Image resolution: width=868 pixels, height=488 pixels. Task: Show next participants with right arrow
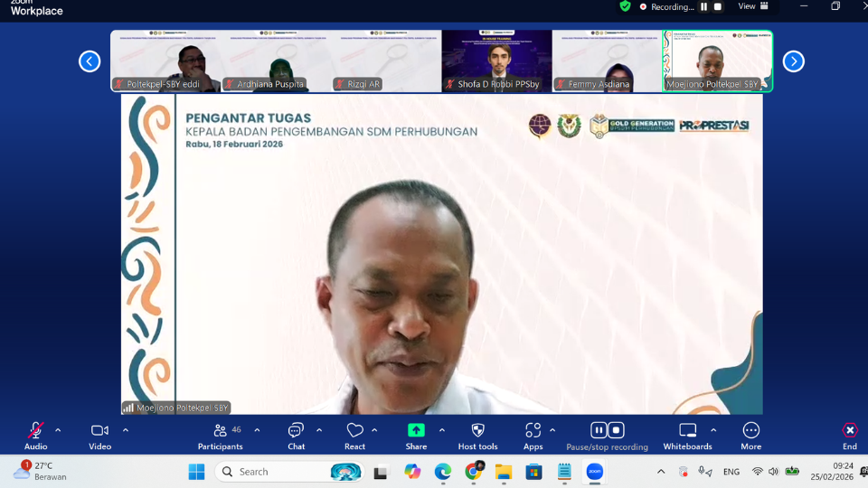[x=793, y=61]
